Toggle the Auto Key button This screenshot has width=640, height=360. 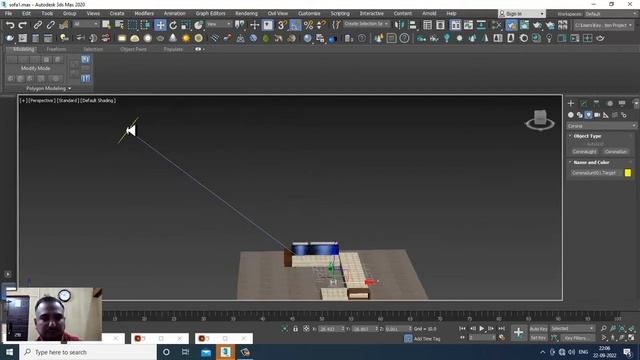coord(538,329)
